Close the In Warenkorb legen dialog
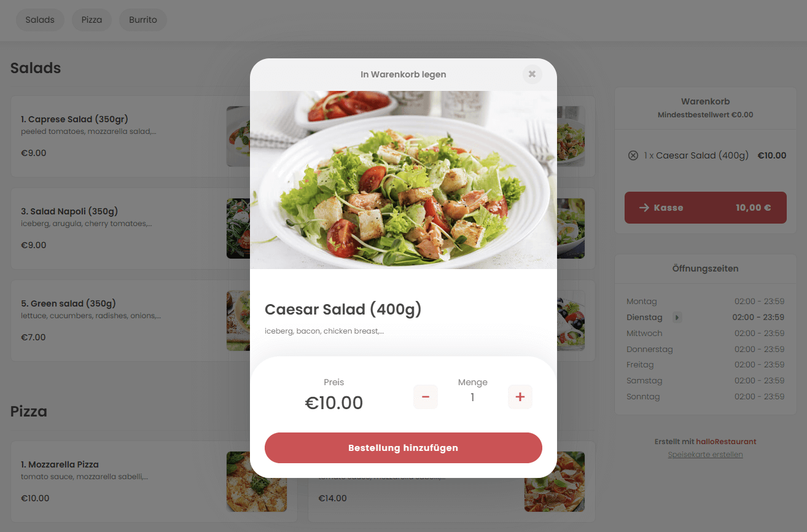 coord(532,74)
